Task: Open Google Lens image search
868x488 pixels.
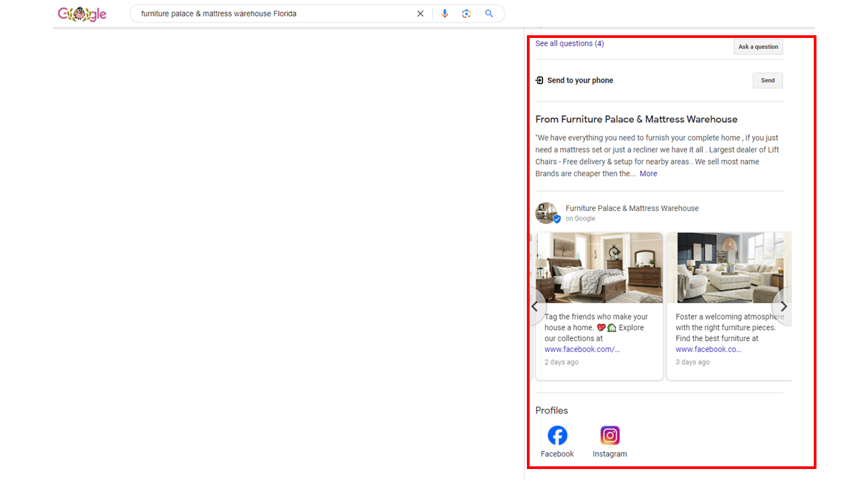Action: click(467, 14)
